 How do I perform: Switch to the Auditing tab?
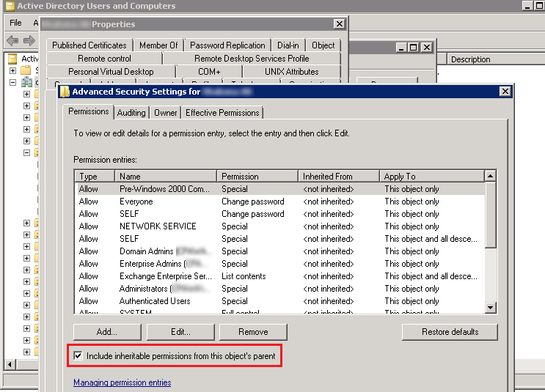[x=131, y=113]
